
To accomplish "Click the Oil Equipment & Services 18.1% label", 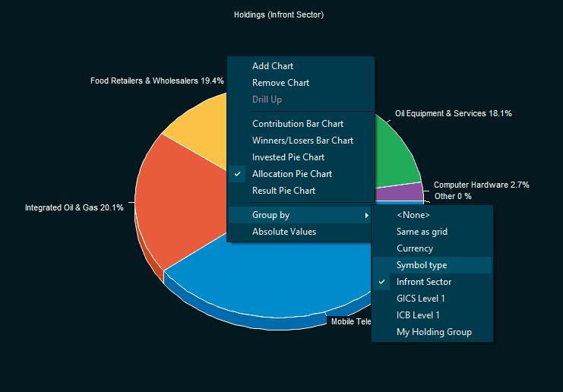I will point(454,113).
